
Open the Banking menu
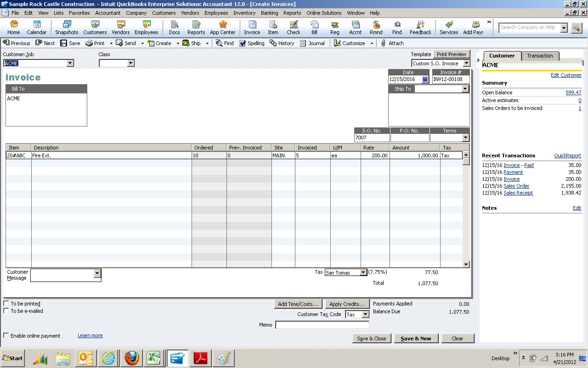270,13
